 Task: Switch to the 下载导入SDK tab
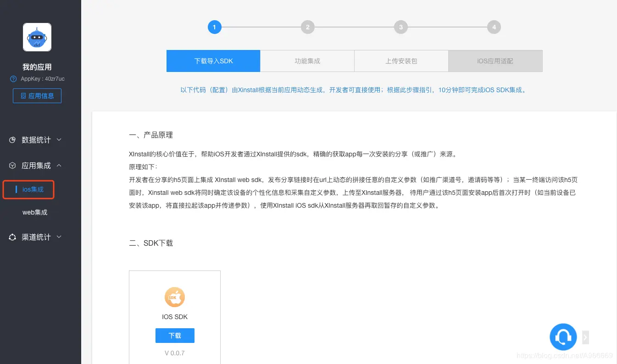(213, 61)
